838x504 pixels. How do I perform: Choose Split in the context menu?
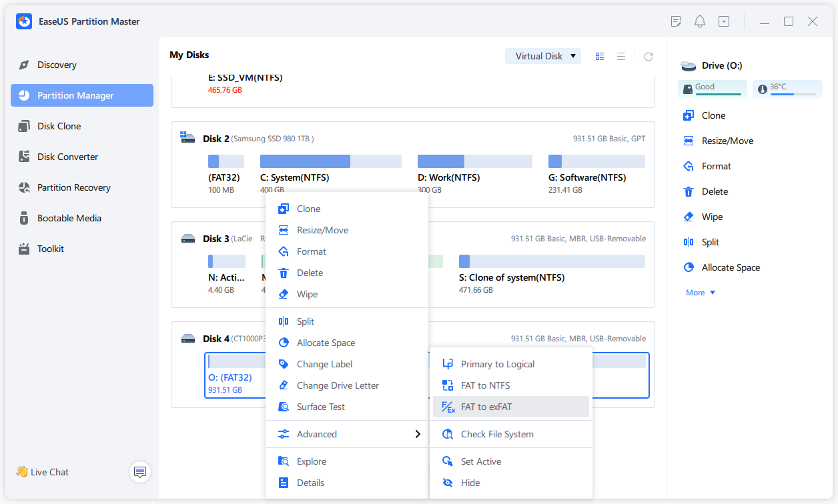tap(347, 321)
